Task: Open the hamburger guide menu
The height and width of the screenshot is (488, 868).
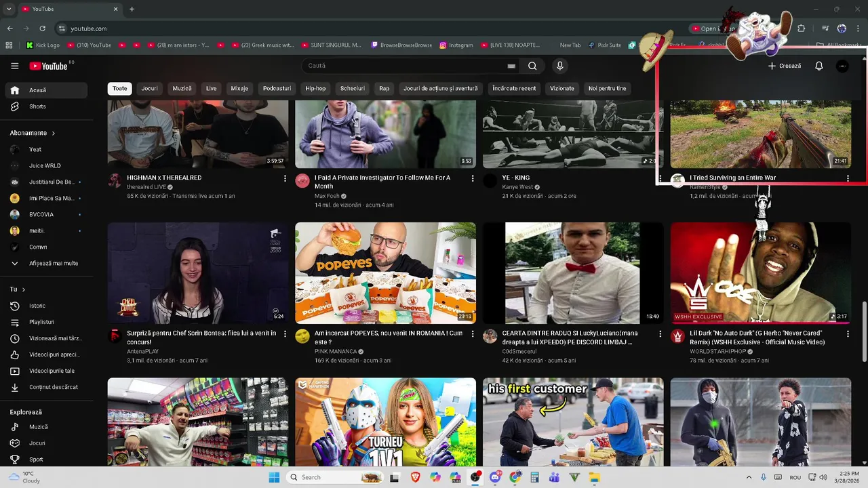Action: 15,66
